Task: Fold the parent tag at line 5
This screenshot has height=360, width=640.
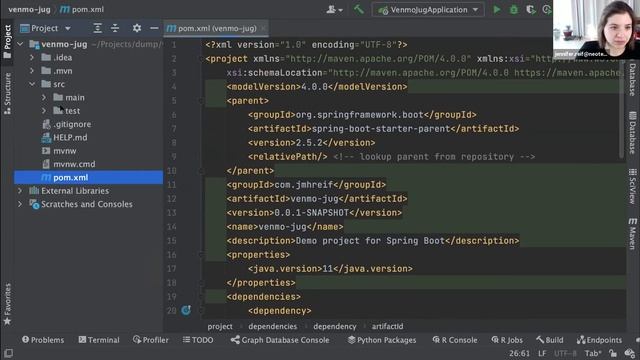Action: tap(201, 101)
